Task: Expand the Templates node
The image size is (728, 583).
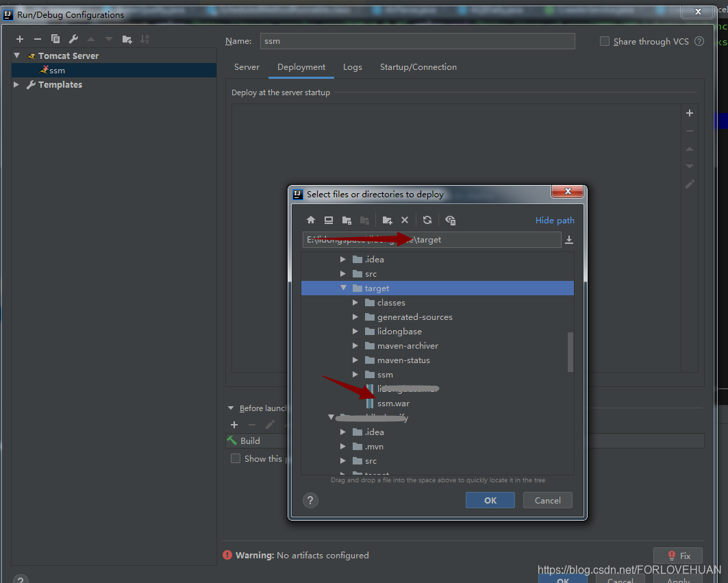Action: point(16,84)
